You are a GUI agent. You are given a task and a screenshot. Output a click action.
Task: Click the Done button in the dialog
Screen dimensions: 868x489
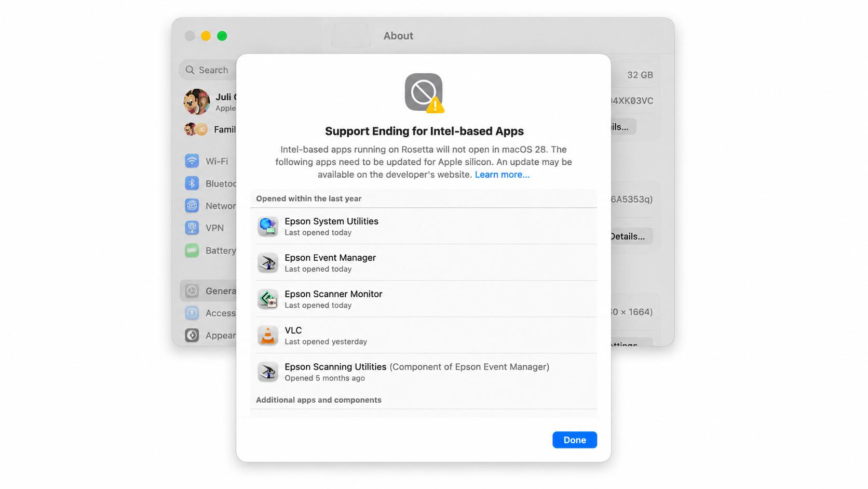(574, 440)
